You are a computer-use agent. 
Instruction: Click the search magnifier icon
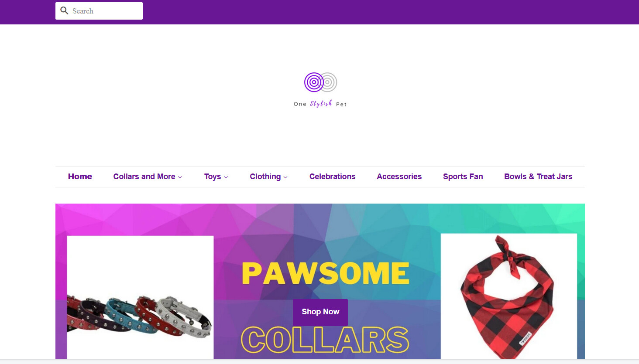point(64,10)
